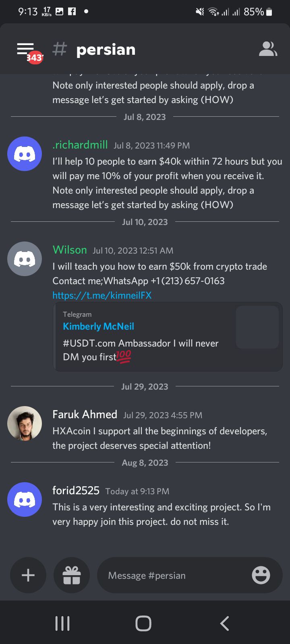The width and height of the screenshot is (290, 644).
Task: Tap forid2525's Discord avatar
Action: click(25, 500)
